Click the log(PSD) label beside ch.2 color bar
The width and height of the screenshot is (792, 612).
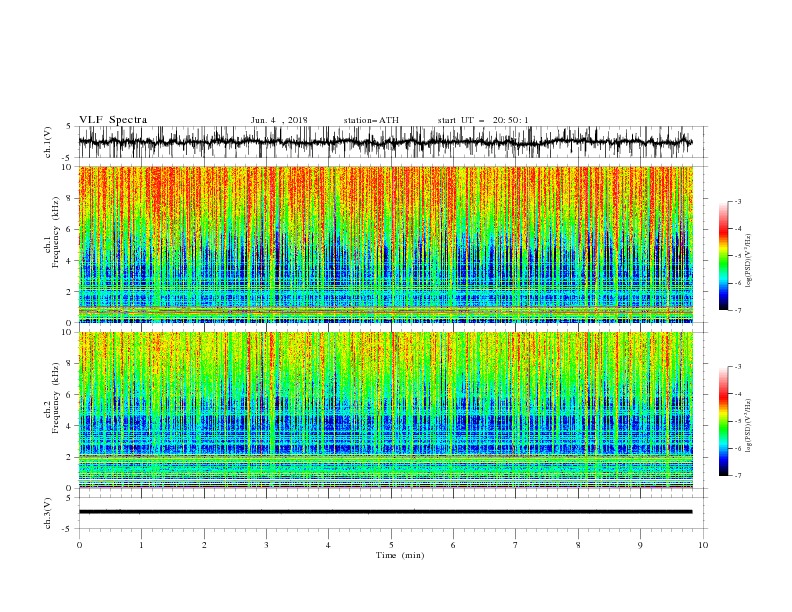tap(748, 426)
